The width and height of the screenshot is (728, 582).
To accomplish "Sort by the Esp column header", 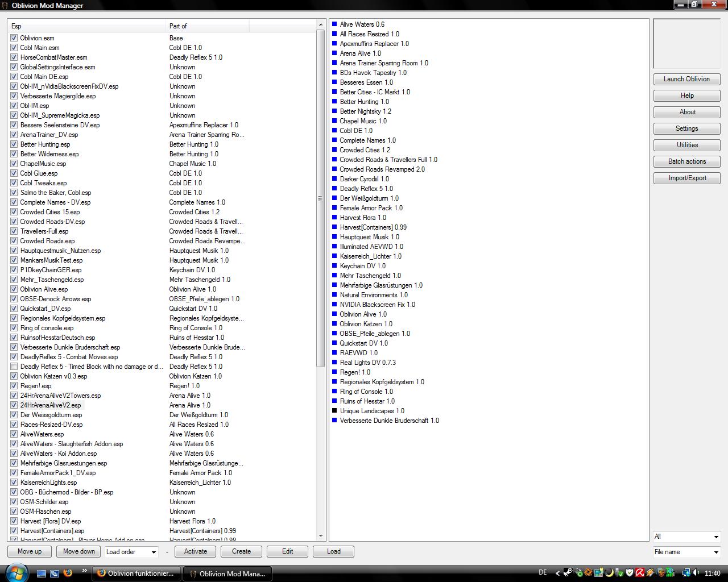I will (85, 26).
